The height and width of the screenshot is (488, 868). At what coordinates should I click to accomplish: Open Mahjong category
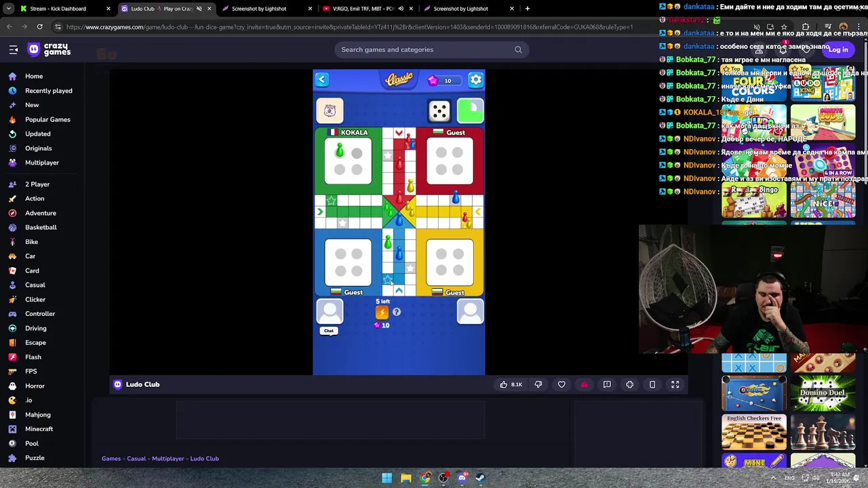point(38,415)
